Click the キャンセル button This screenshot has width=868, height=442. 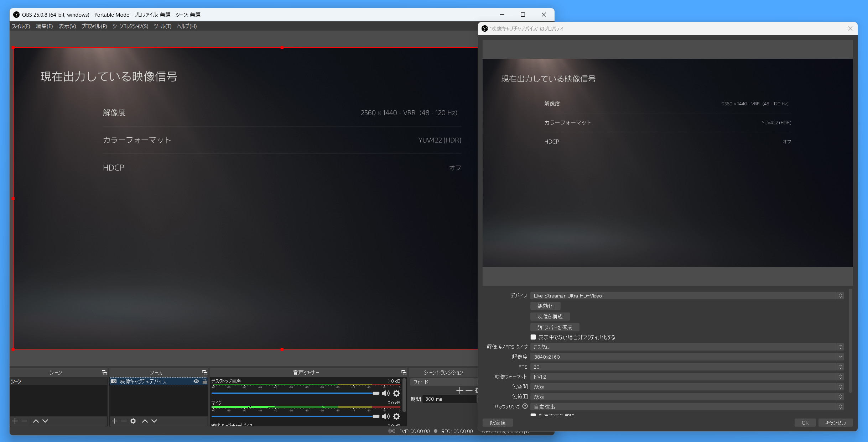tap(835, 423)
